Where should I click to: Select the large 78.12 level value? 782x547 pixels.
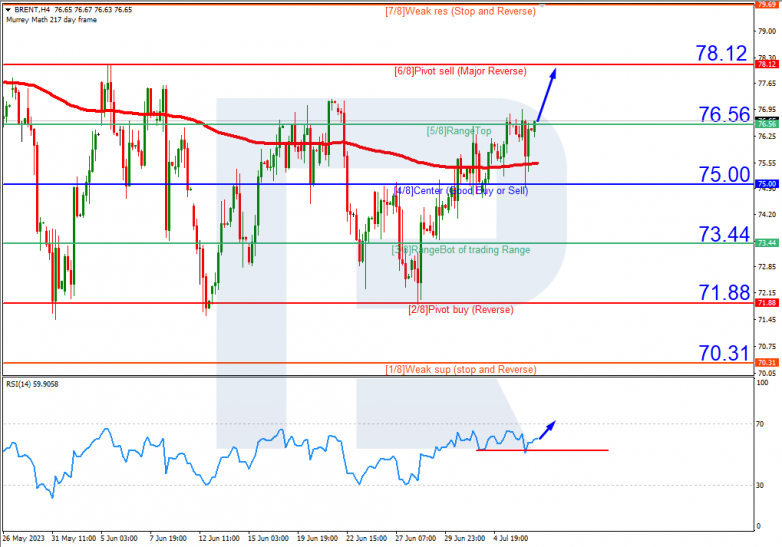tap(721, 53)
